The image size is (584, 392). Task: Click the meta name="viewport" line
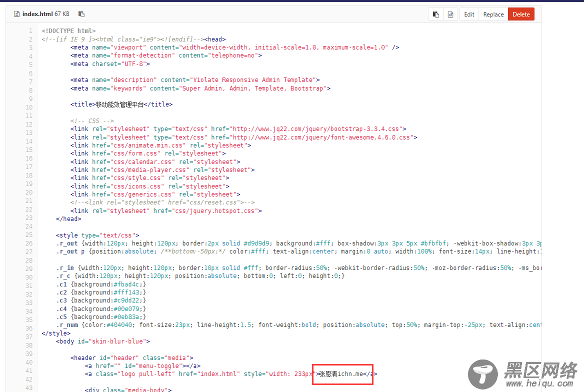[x=234, y=47]
